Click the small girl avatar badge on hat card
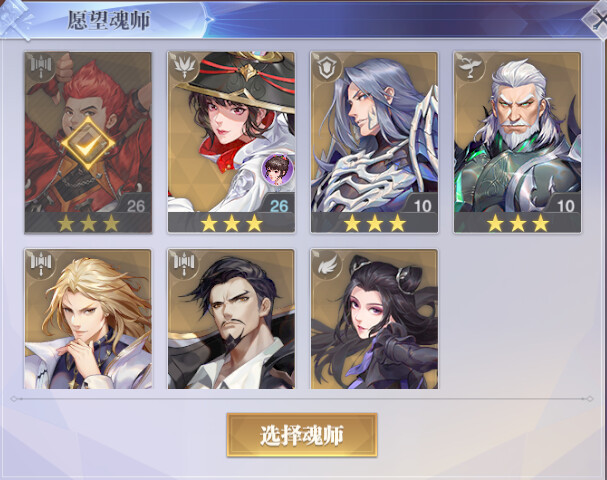The height and width of the screenshot is (480, 607). pyautogui.click(x=278, y=169)
